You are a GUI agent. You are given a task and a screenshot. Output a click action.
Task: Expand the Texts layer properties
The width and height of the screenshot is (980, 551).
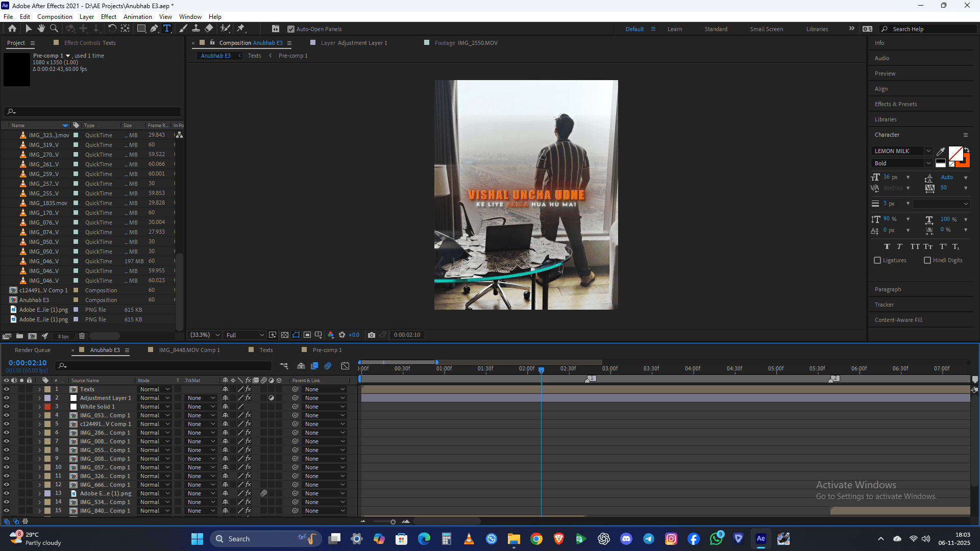(39, 389)
